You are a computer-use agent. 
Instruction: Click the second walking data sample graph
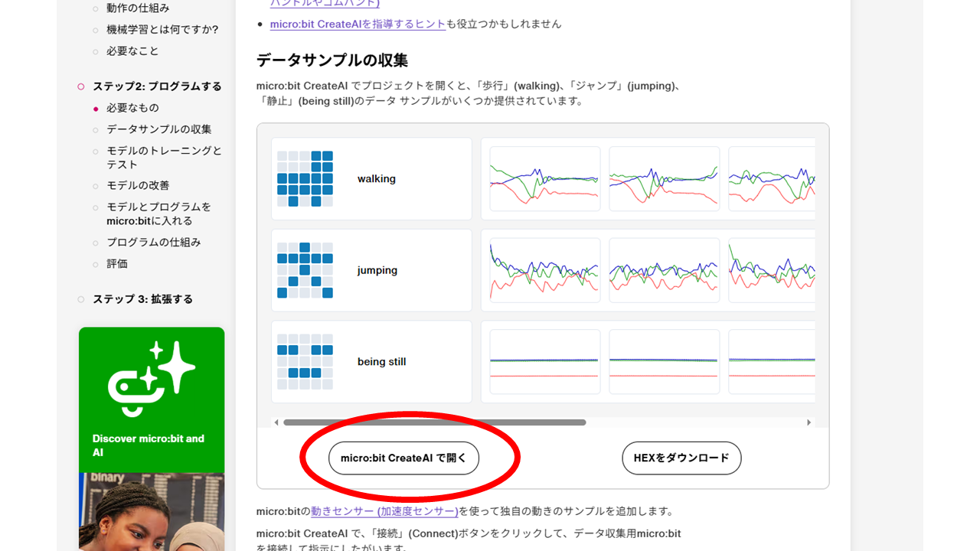[x=665, y=178]
